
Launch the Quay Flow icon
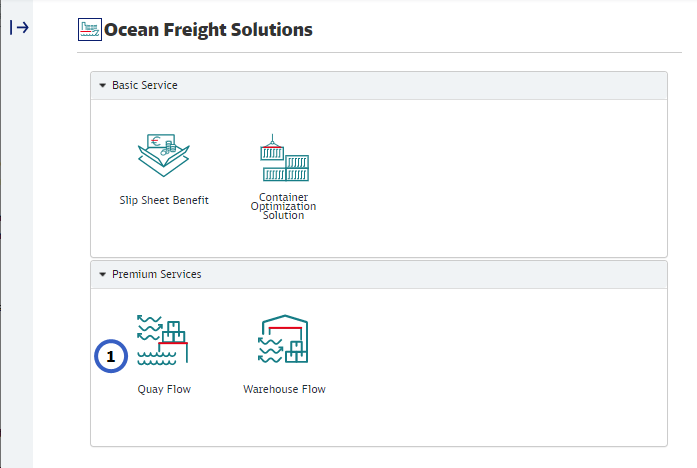pyautogui.click(x=162, y=340)
